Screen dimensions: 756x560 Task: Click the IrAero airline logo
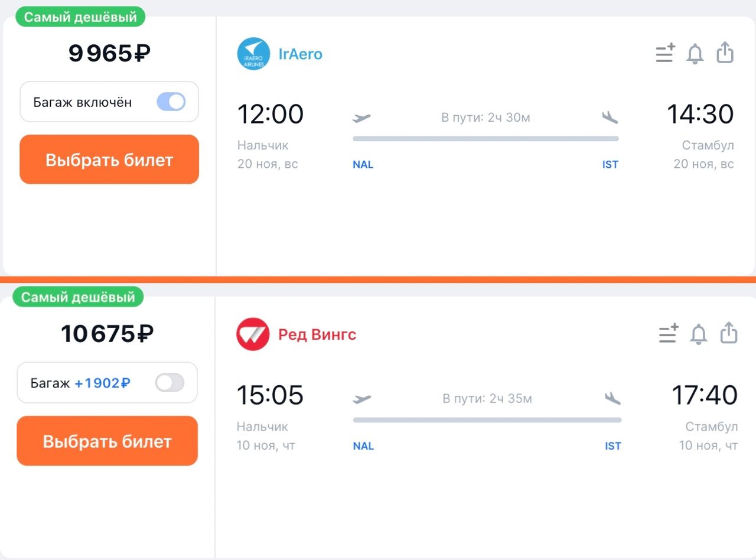pyautogui.click(x=253, y=54)
